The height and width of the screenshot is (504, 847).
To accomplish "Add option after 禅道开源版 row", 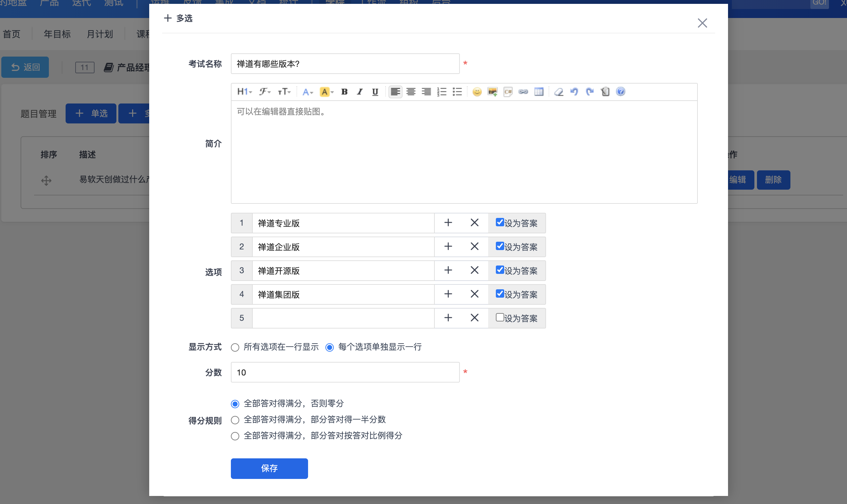I will click(448, 270).
